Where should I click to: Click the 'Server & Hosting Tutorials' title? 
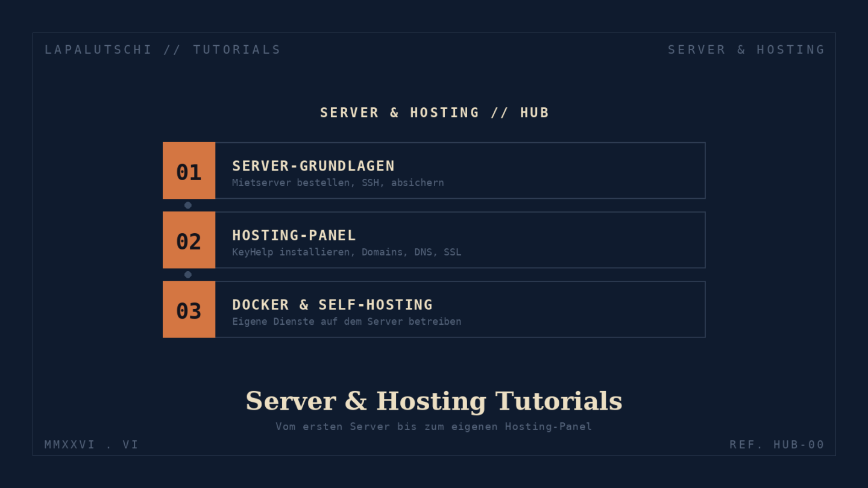pos(434,401)
